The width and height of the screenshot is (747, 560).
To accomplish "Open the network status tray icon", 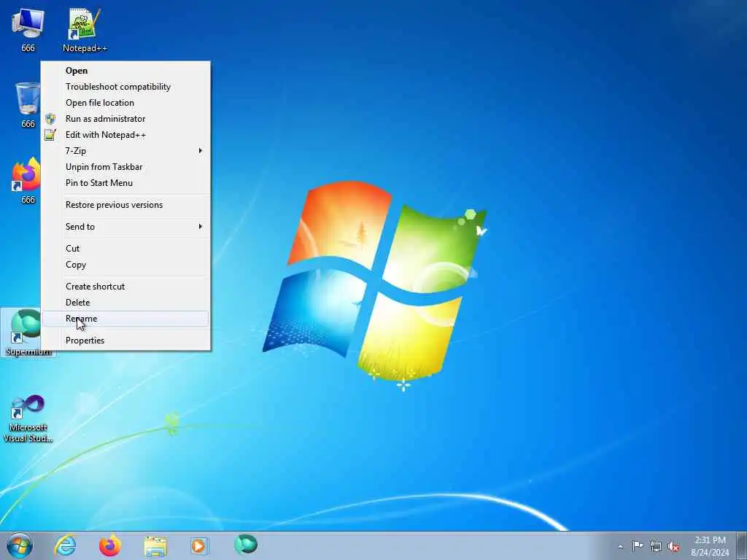I will pos(656,547).
